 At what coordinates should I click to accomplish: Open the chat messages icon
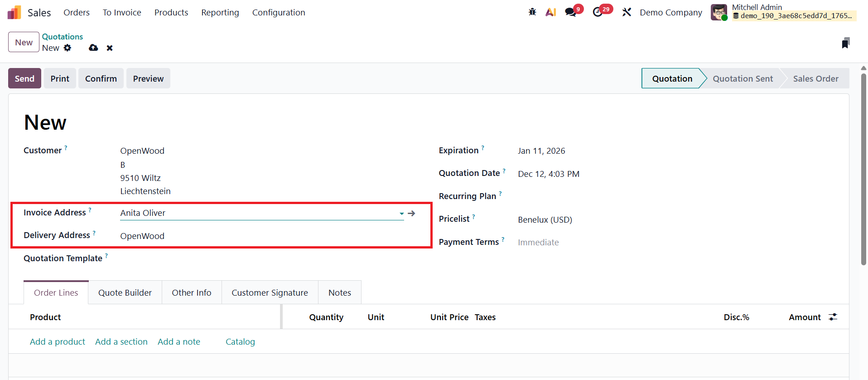[570, 12]
